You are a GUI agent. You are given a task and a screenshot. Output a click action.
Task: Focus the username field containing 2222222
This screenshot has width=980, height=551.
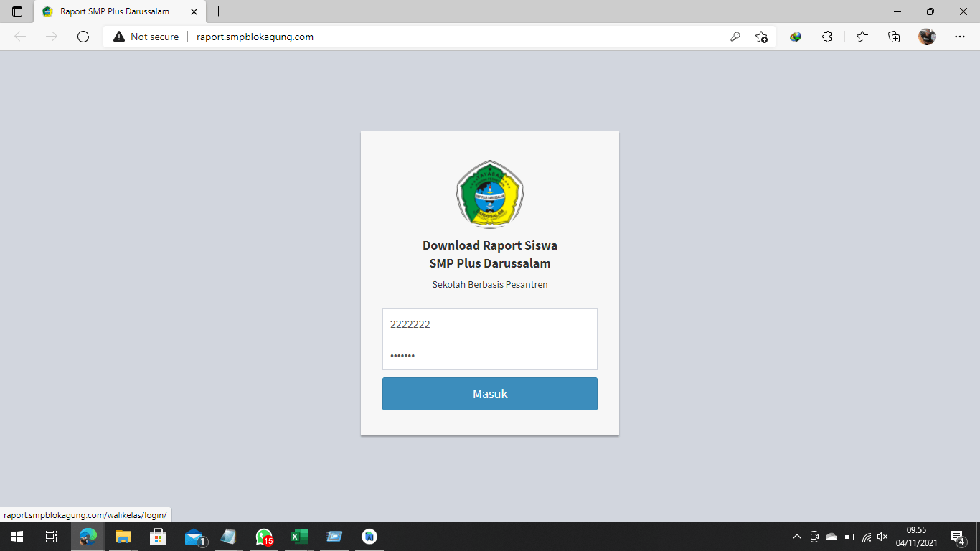point(490,324)
